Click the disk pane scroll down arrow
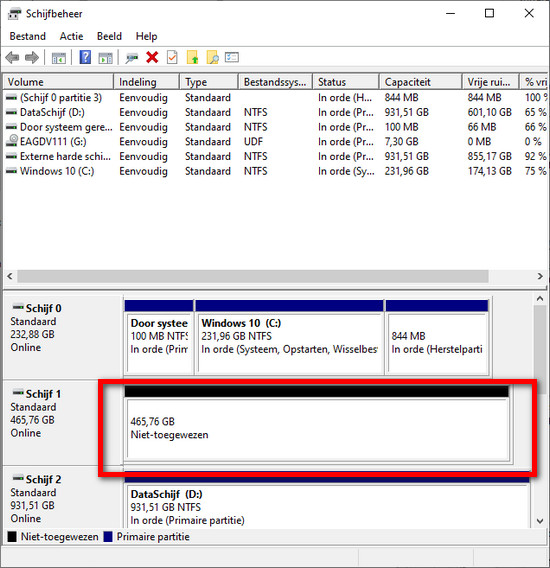 coord(540,521)
